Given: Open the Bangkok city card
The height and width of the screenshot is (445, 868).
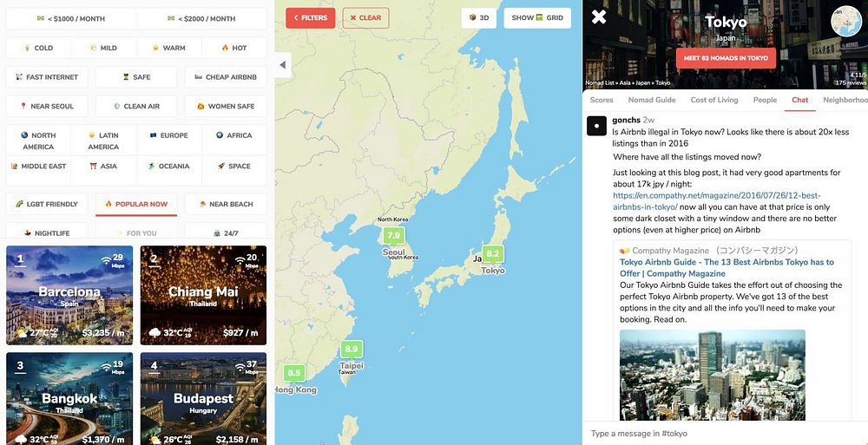Looking at the screenshot, I should [69, 398].
